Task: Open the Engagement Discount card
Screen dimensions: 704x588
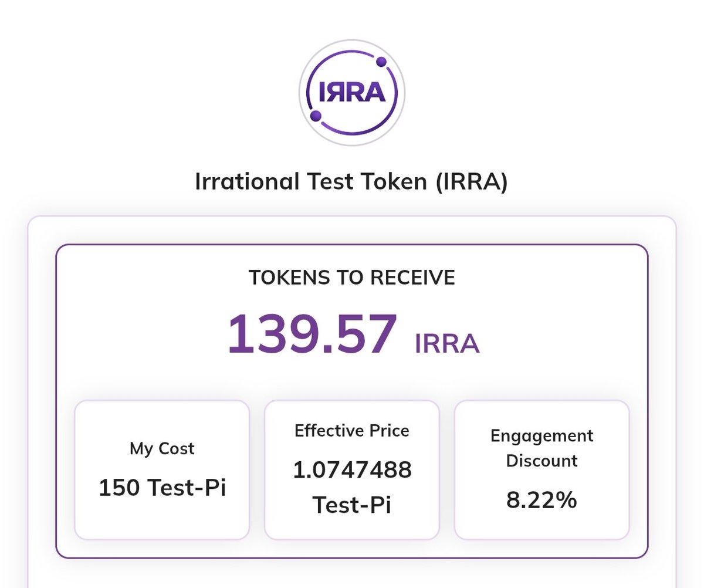Action: coord(542,470)
